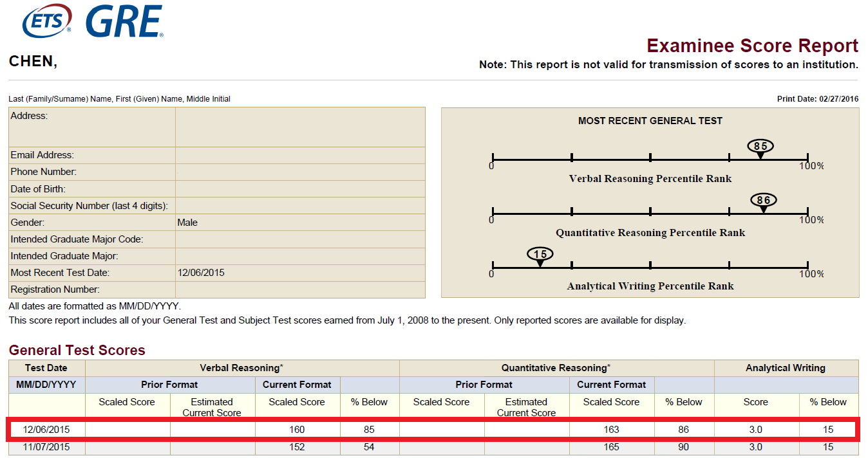Click the Registration Number: label
Viewport: 868px width, 458px height.
pos(55,289)
